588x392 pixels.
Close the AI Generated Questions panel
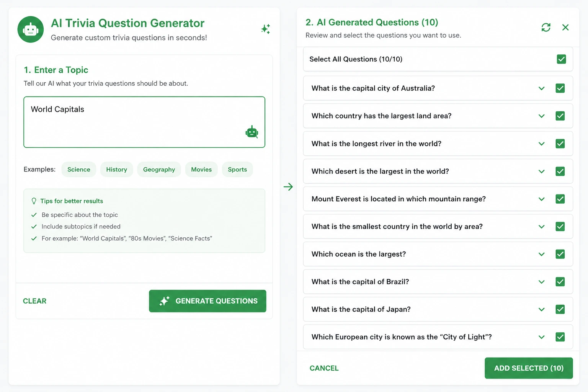[565, 27]
